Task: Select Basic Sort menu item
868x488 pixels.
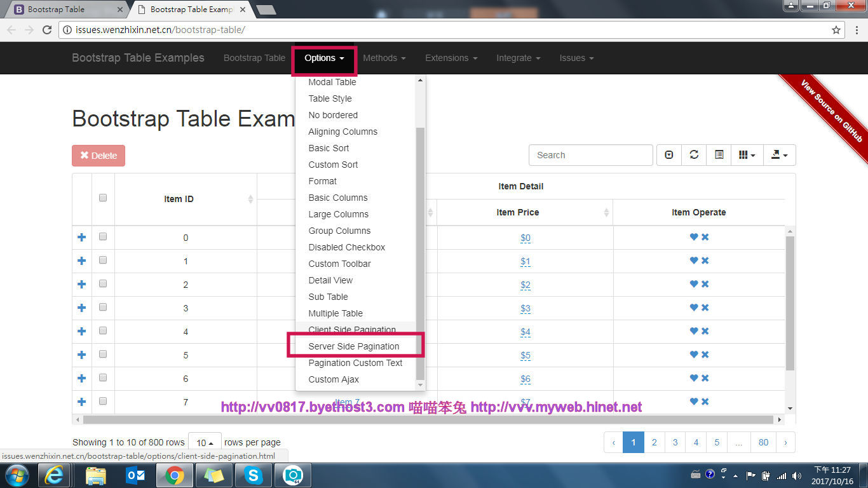Action: [x=329, y=148]
